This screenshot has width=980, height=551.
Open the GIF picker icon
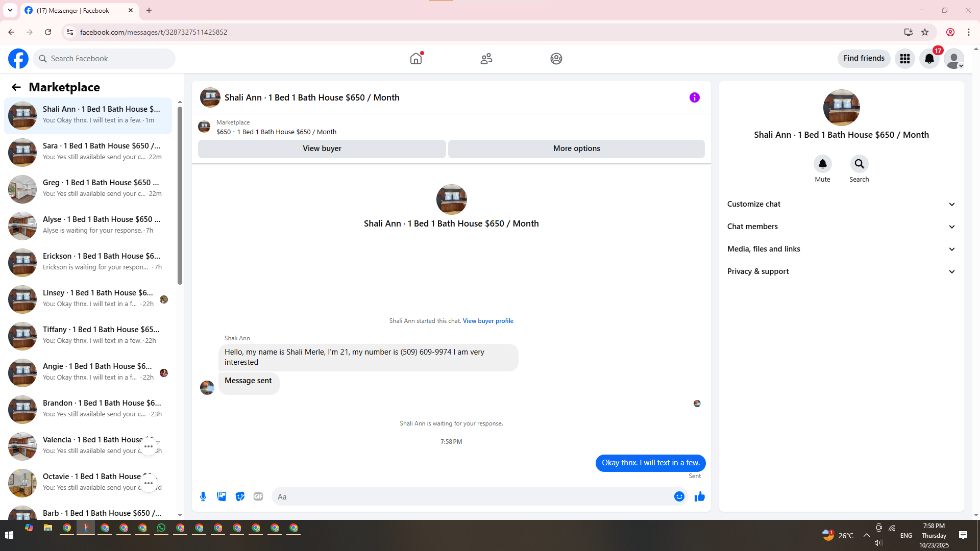point(258,496)
